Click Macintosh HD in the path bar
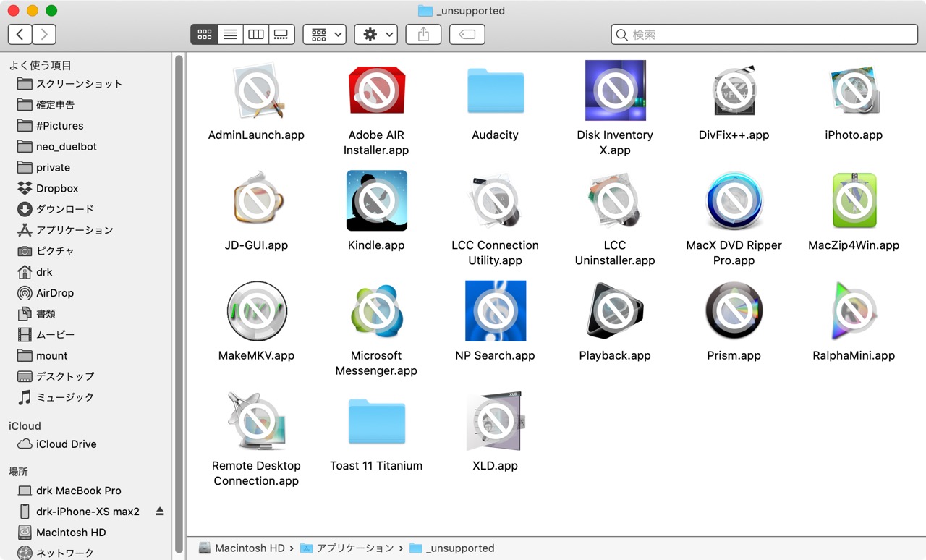The width and height of the screenshot is (926, 560). tap(242, 548)
